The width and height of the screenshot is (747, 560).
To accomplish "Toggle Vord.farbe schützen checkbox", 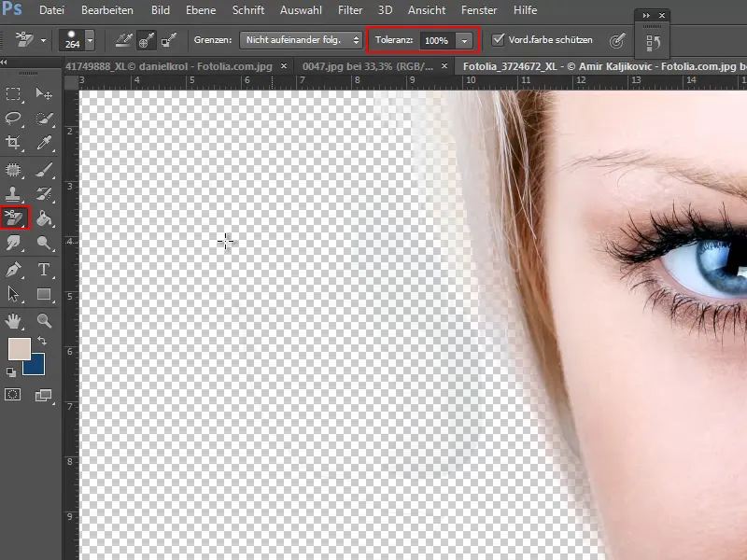I will tap(498, 39).
